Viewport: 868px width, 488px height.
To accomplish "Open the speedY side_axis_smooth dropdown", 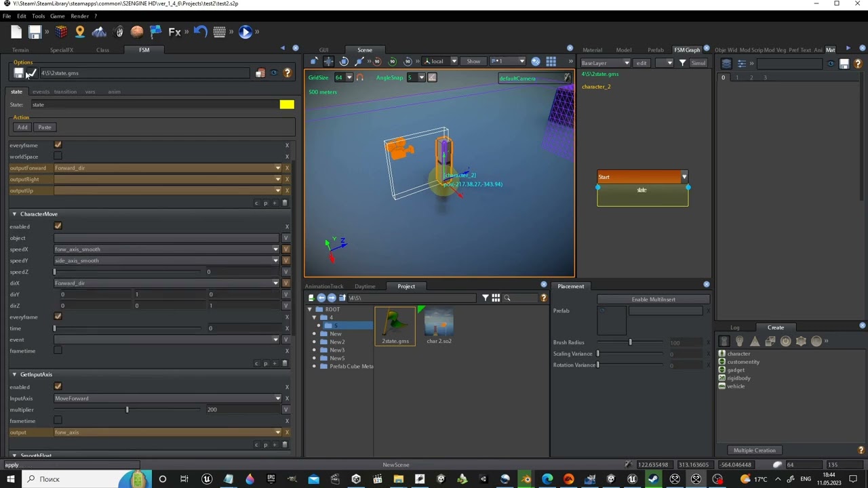I will [x=167, y=260].
